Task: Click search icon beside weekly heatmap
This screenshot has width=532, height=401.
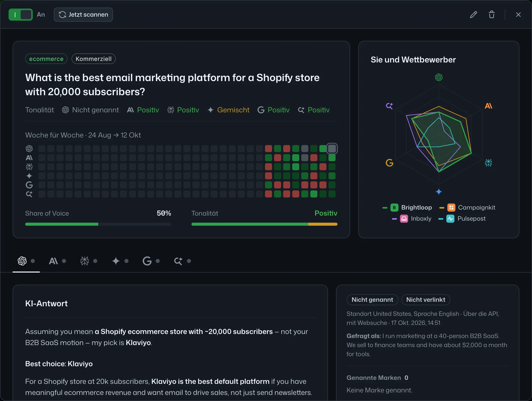Action: coord(29,194)
